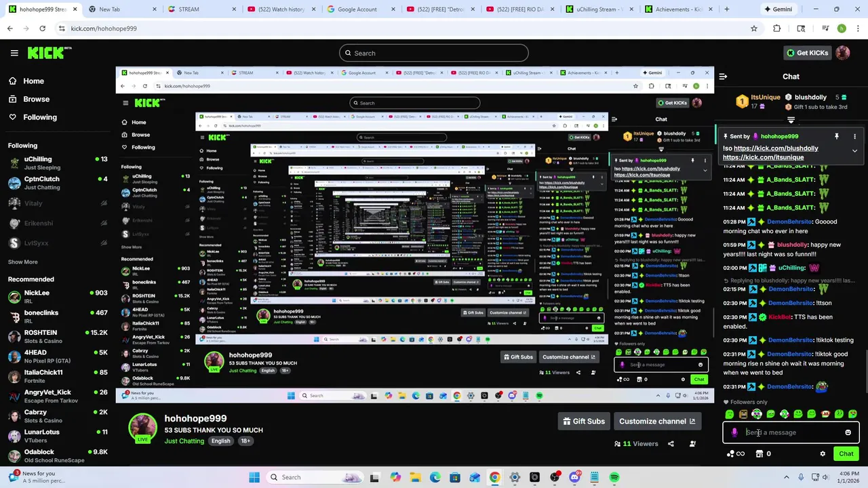868x488 pixels.
Task: Open the Kick sidebar hamburger menu
Action: (x=14, y=53)
